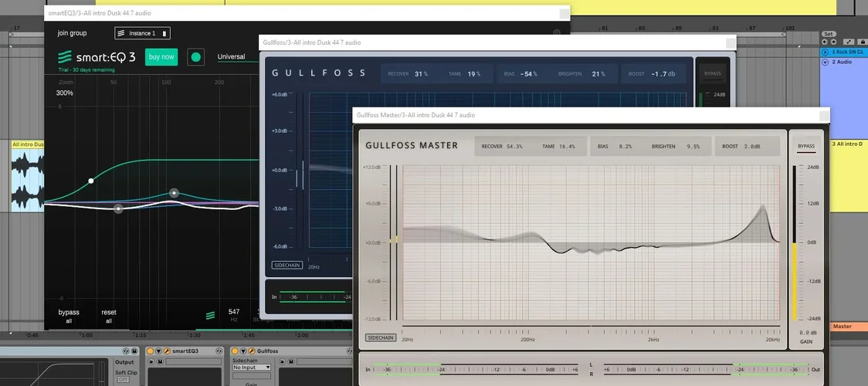This screenshot has width=868, height=386.
Task: Unfold smartEQ3 device parameters triangle
Action: pyautogui.click(x=159, y=351)
